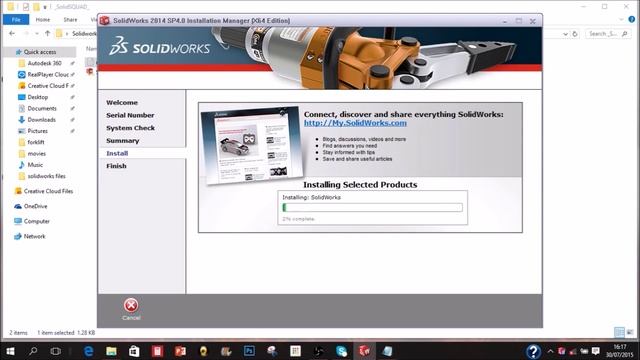Open the taskbar clock and date
The image size is (640, 360).
[619, 351]
